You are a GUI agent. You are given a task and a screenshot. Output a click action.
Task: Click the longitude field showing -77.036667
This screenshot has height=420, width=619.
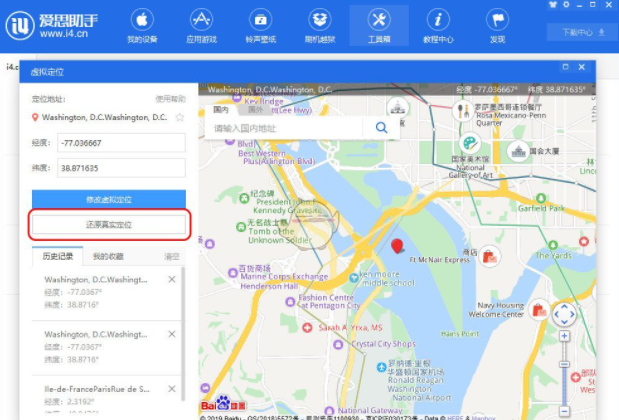(121, 143)
